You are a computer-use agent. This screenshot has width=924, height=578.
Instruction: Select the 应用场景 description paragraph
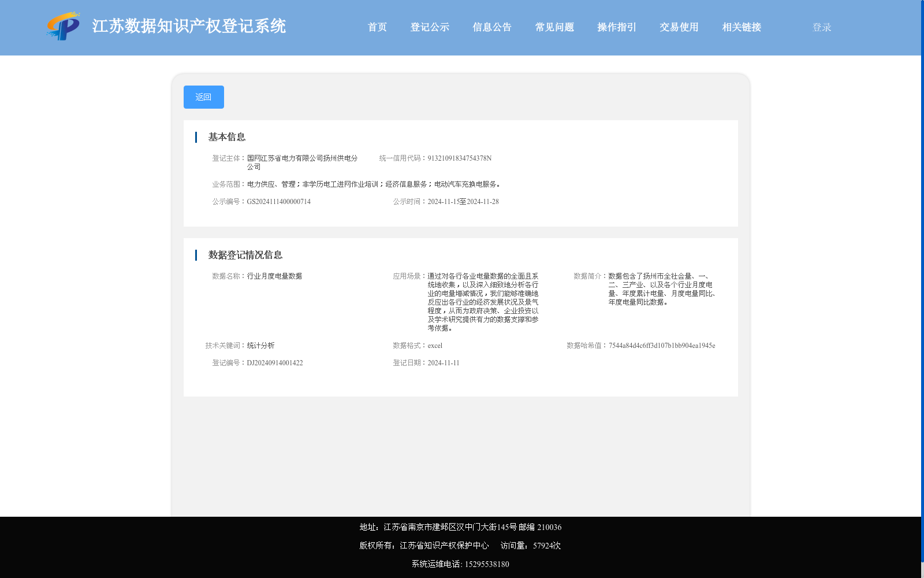tap(483, 302)
